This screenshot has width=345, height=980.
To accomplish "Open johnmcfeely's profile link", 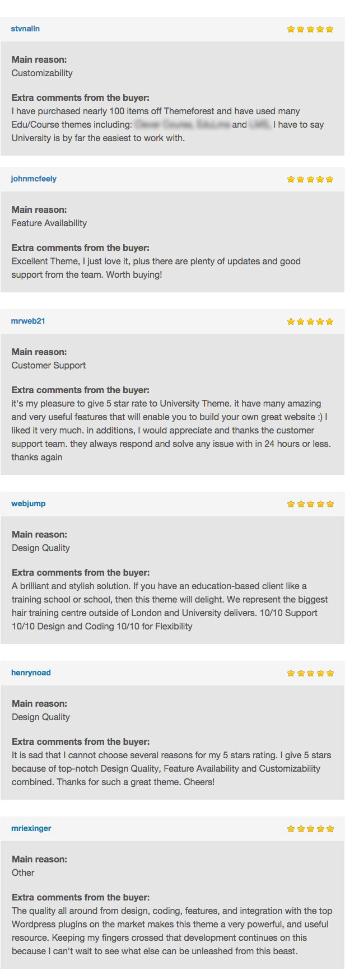I will 34,179.
